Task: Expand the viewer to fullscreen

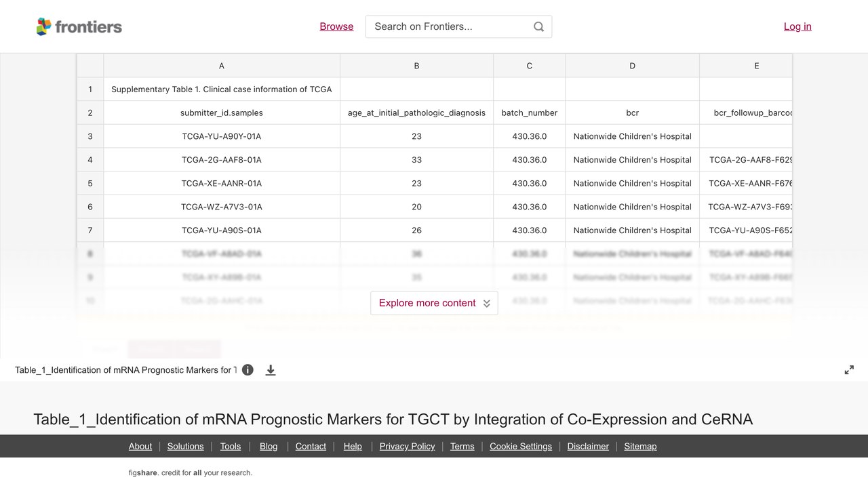Action: (849, 370)
